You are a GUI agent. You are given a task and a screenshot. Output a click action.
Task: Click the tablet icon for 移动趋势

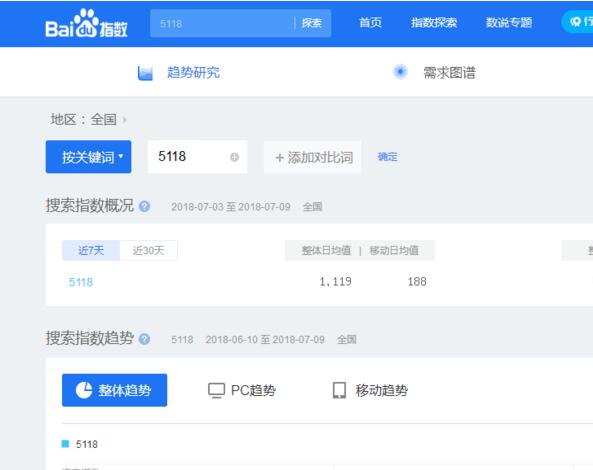tap(339, 390)
